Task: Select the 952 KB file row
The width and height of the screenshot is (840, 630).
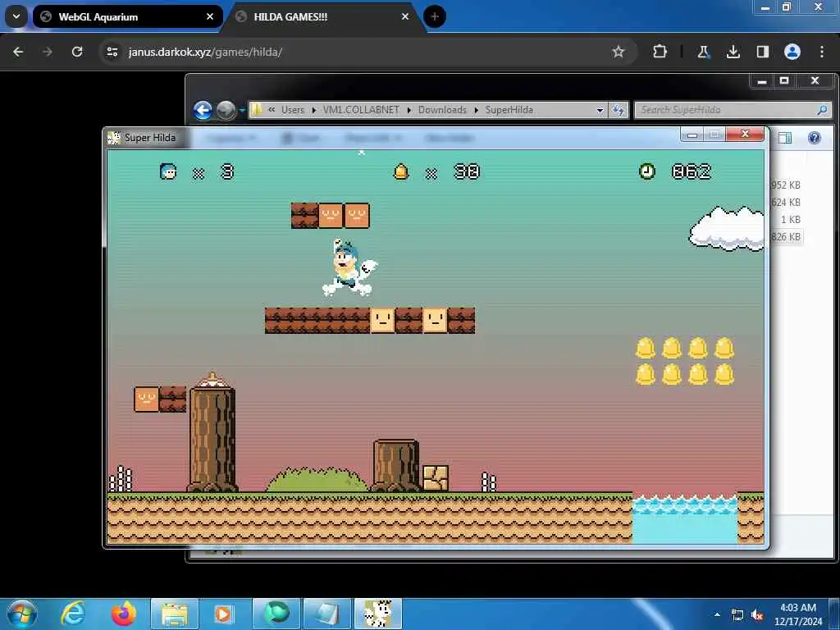Action: point(785,185)
